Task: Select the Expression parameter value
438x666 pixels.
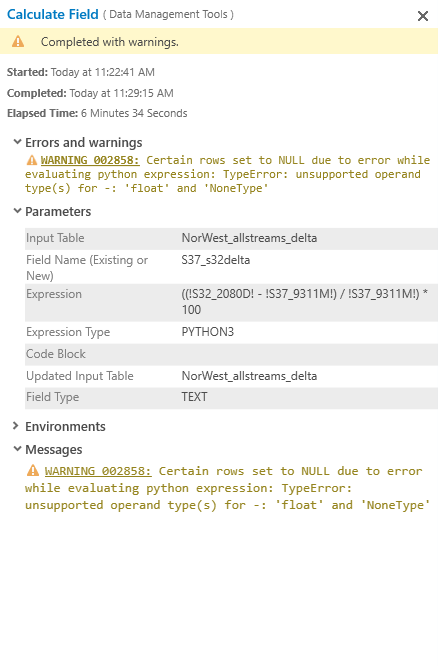Action: click(x=305, y=302)
